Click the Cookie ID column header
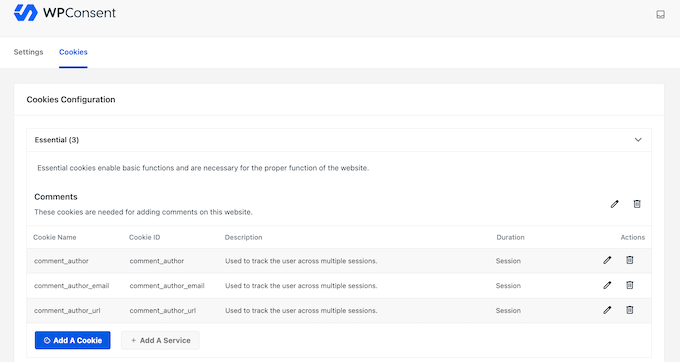The width and height of the screenshot is (680, 362). coord(144,237)
